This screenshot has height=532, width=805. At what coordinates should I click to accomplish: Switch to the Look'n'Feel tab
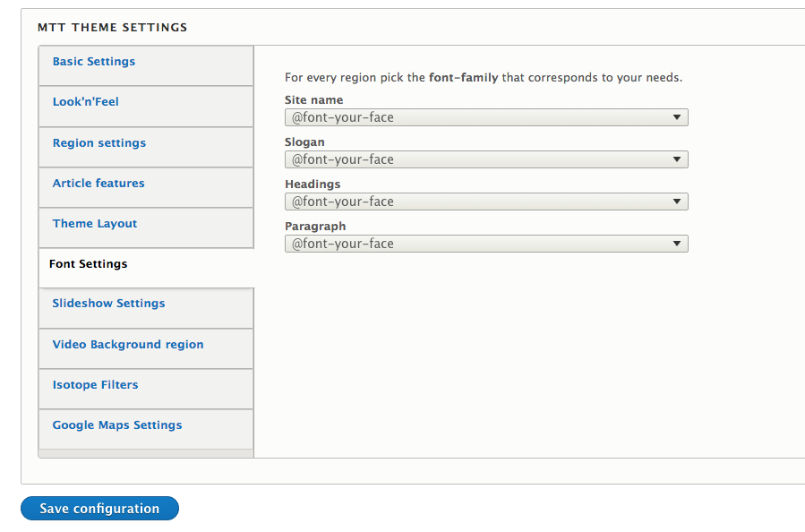(146, 107)
